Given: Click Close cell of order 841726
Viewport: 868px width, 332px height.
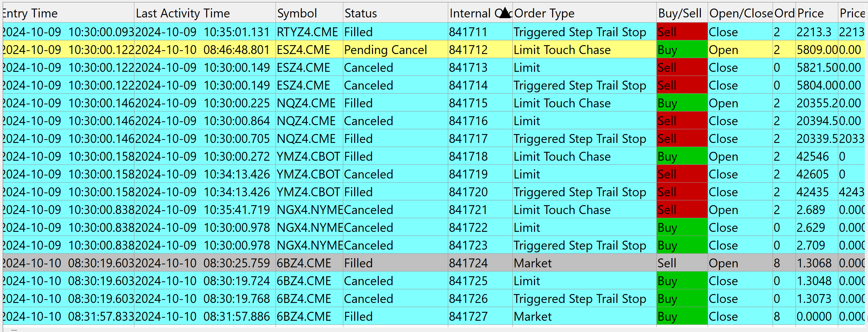Looking at the screenshot, I should [723, 299].
